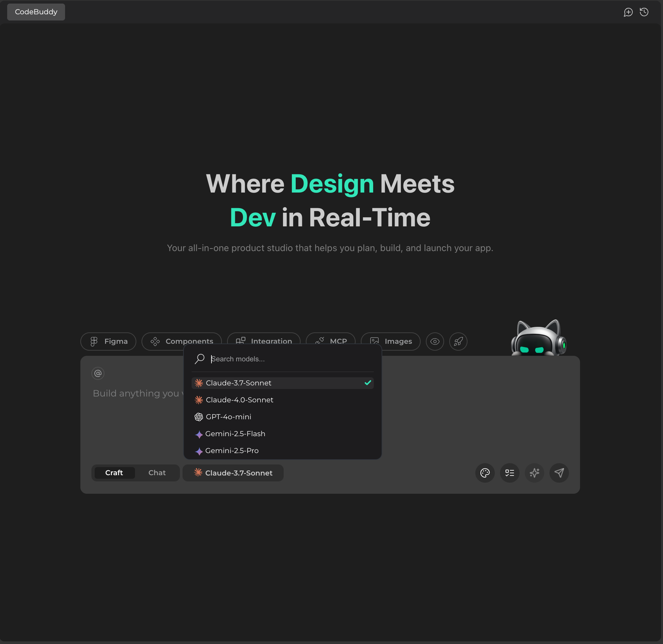Click the Components diamond icon
Image resolution: width=663 pixels, height=644 pixels.
pyautogui.click(x=155, y=341)
